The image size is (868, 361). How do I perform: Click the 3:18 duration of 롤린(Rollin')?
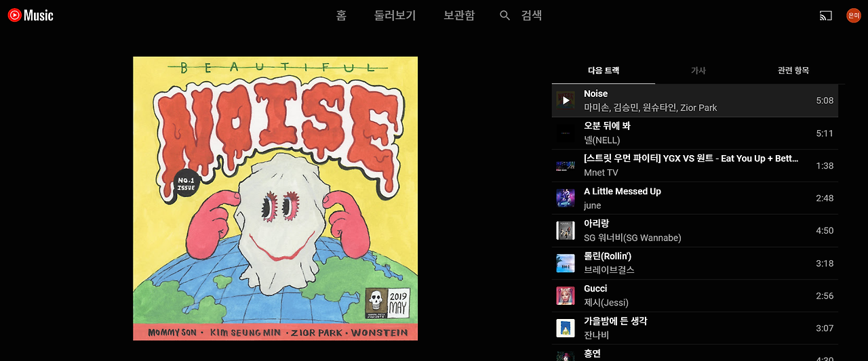coord(825,263)
